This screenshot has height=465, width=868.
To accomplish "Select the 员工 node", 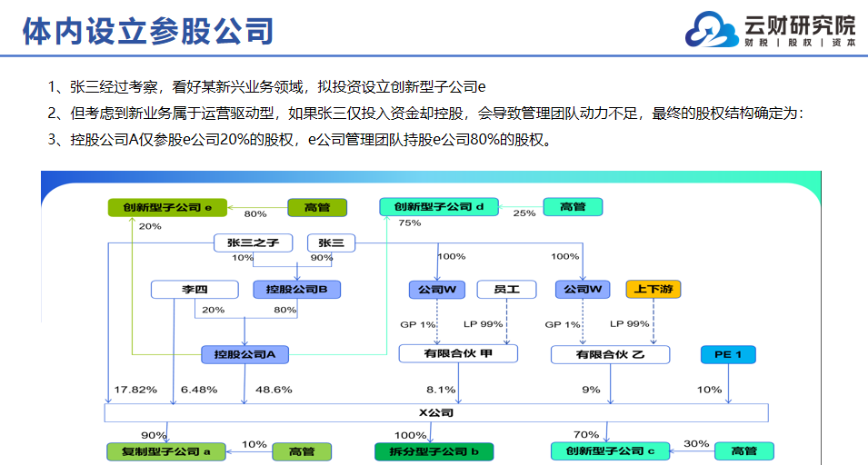I will click(506, 289).
